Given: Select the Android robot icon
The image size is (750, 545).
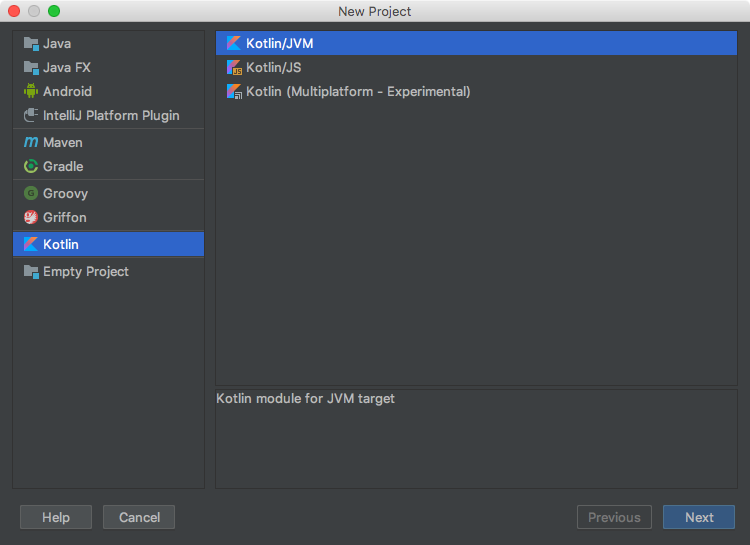Looking at the screenshot, I should 31,91.
